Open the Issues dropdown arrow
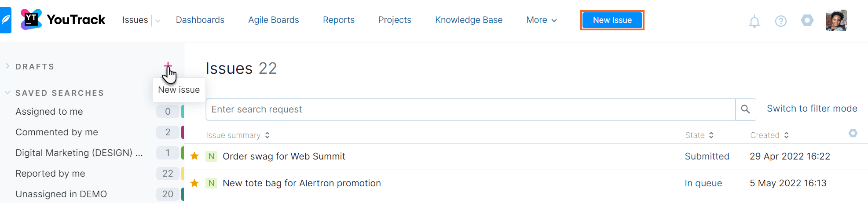Viewport: 868px width, 203px height. click(158, 21)
